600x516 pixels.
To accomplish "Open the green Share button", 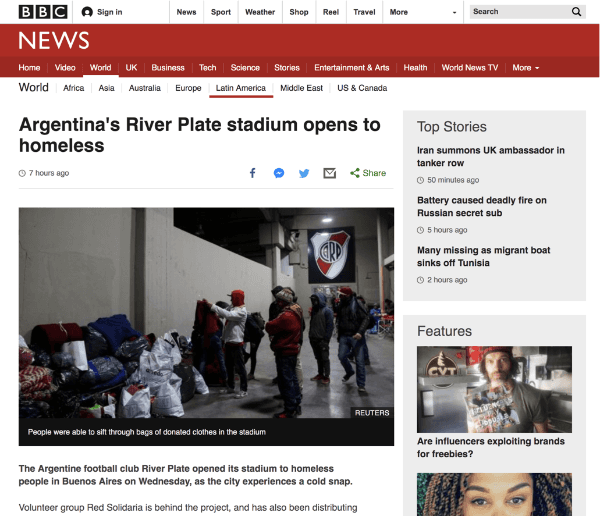I will [x=368, y=173].
